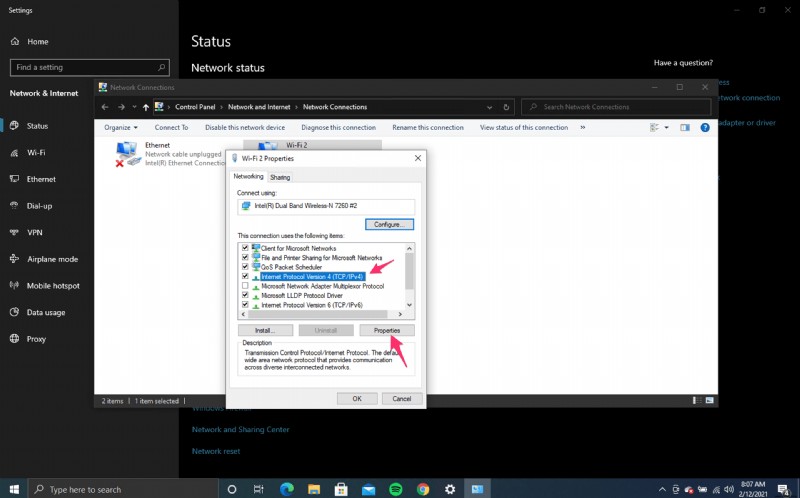Click the Properties button
Viewport: 800px width, 498px height.
click(387, 331)
